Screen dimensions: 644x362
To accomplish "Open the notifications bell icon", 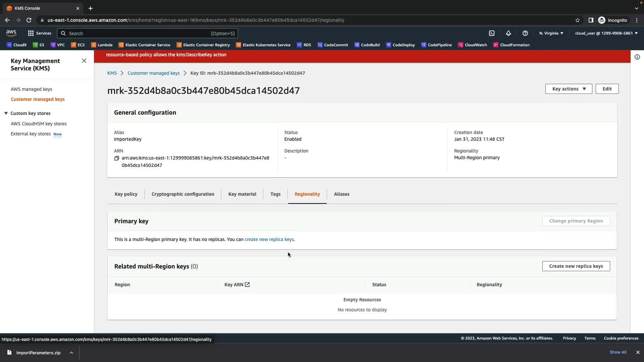I will tap(508, 33).
